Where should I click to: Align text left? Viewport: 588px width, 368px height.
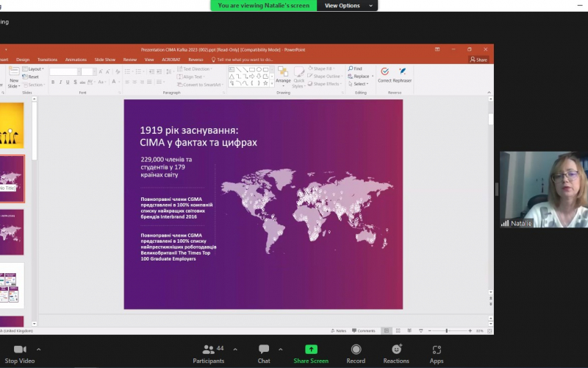[127, 82]
